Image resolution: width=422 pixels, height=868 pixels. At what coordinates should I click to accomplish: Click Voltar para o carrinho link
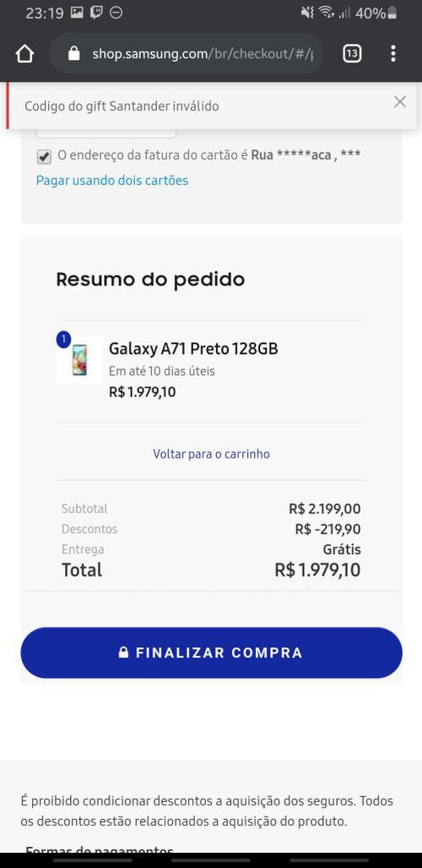coord(211,454)
